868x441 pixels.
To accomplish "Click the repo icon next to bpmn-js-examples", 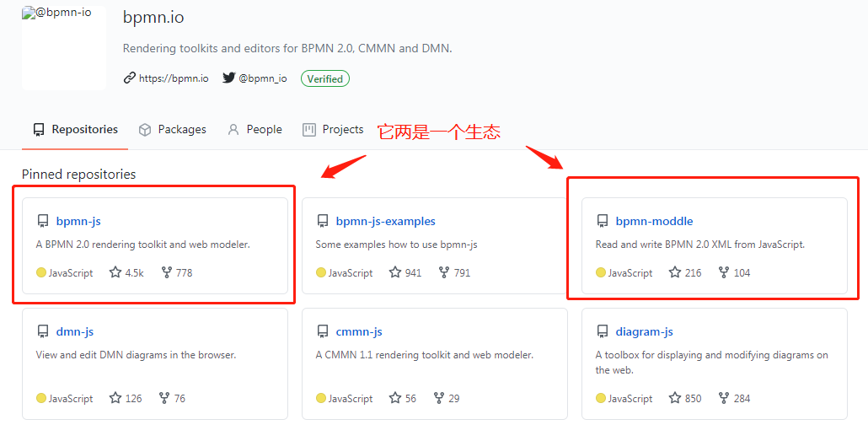I will pyautogui.click(x=323, y=221).
